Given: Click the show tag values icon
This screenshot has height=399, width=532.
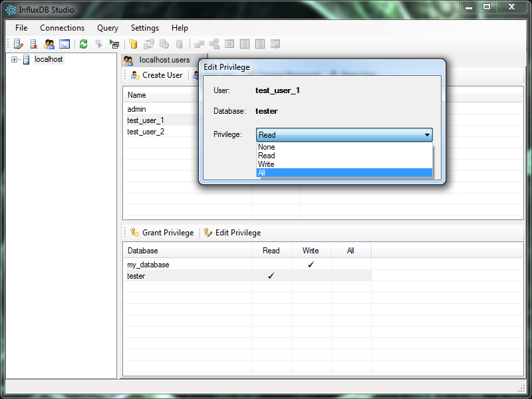Looking at the screenshot, I should point(214,44).
